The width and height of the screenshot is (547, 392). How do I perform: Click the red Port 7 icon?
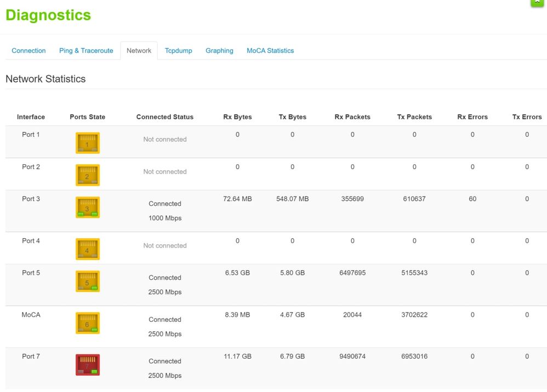click(x=87, y=365)
